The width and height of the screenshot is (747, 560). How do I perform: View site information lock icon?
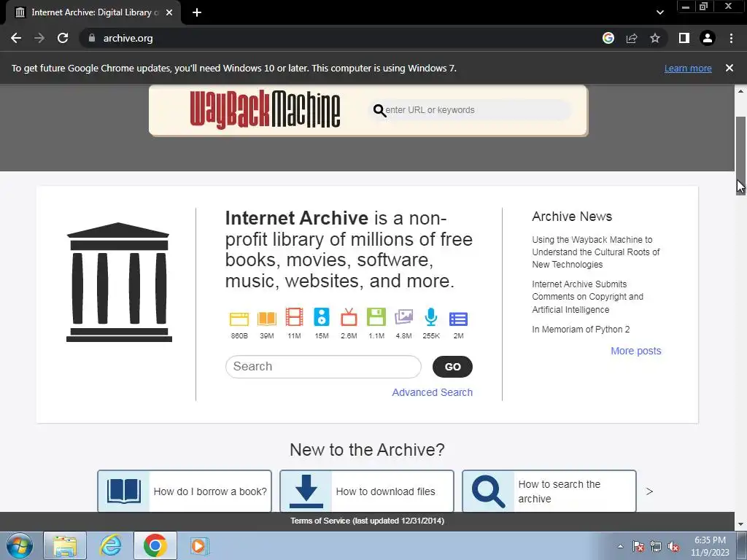92,38
